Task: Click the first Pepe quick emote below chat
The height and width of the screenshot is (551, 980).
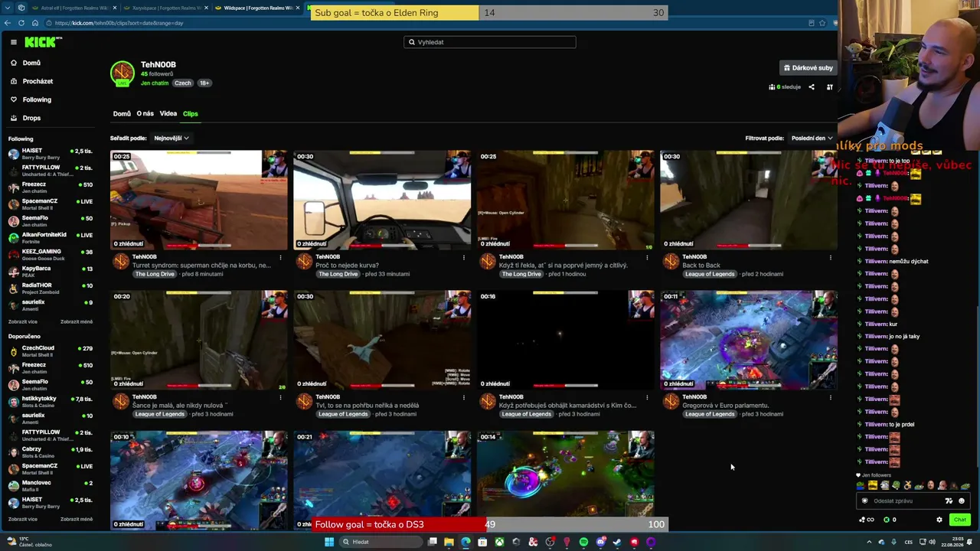Action: pyautogui.click(x=861, y=485)
